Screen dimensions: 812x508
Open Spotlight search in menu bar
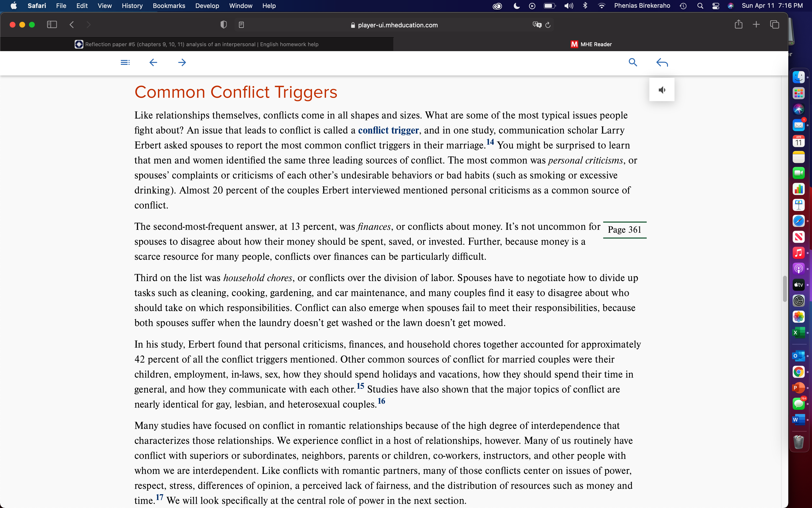pos(700,6)
